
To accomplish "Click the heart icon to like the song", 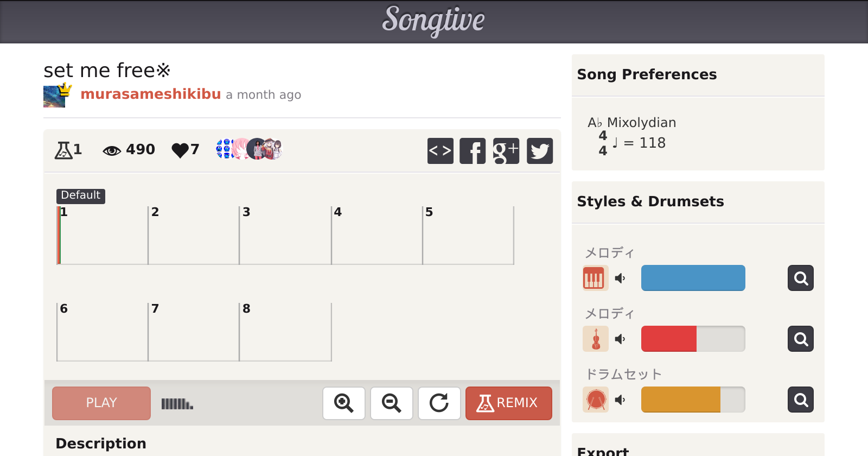I will (x=180, y=150).
